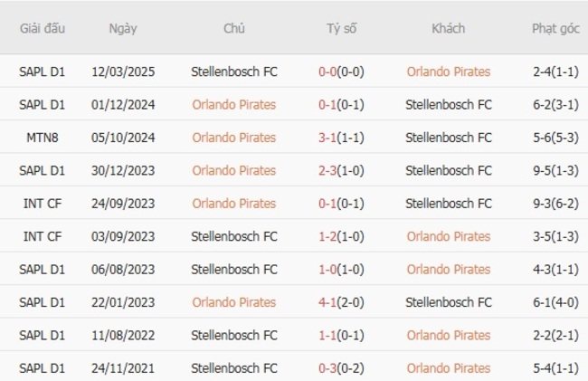The image size is (588, 381).
Task: Open the 0-3(0-2) match score
Action: point(342,368)
